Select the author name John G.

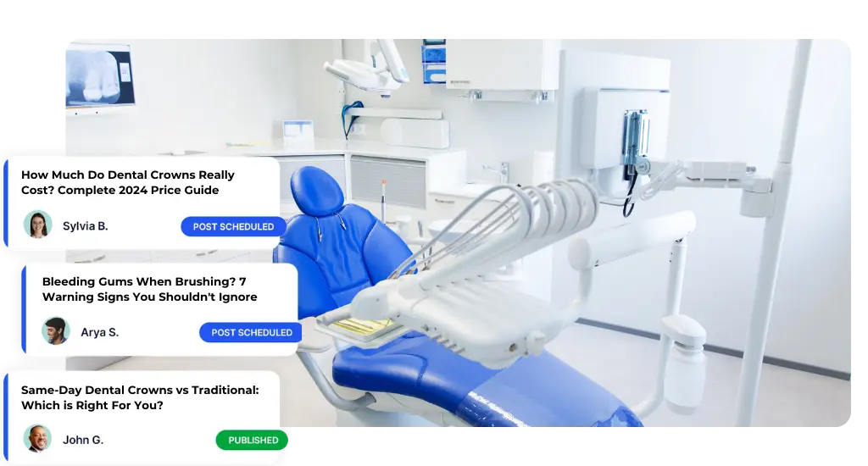coord(83,440)
